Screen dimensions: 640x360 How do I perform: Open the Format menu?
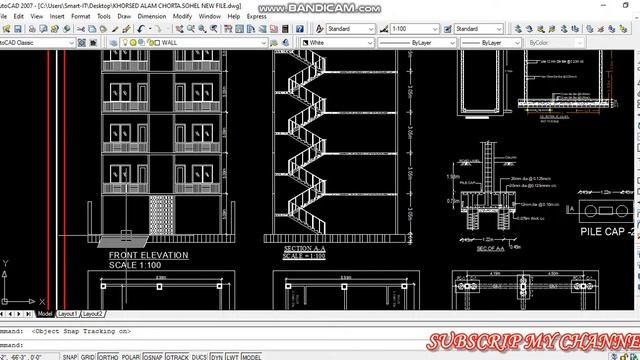80,16
